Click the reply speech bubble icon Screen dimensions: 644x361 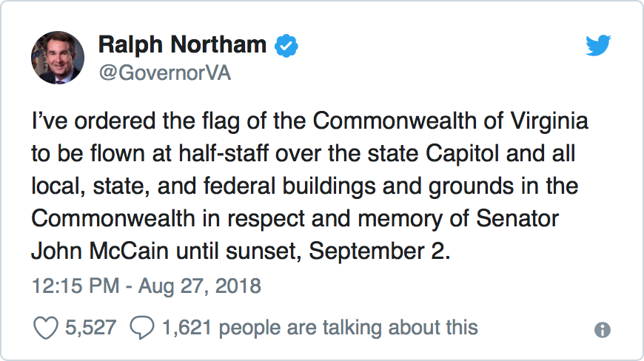(x=141, y=328)
